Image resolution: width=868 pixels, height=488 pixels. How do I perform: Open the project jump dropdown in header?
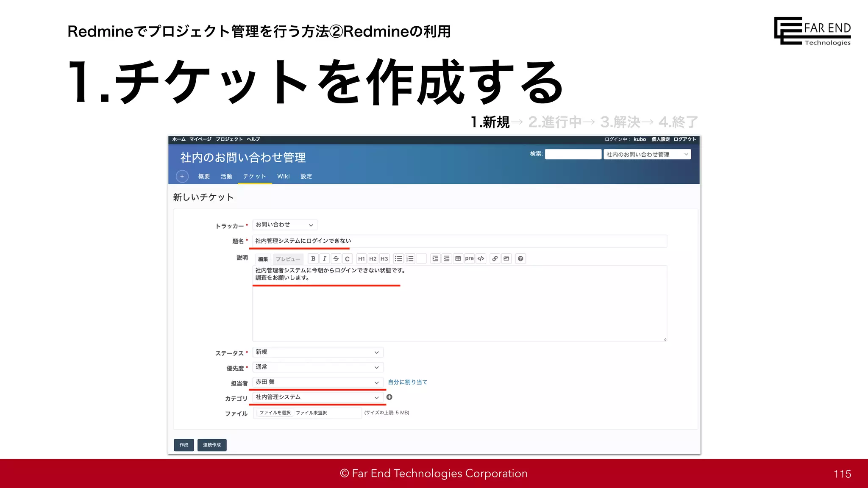pos(647,154)
